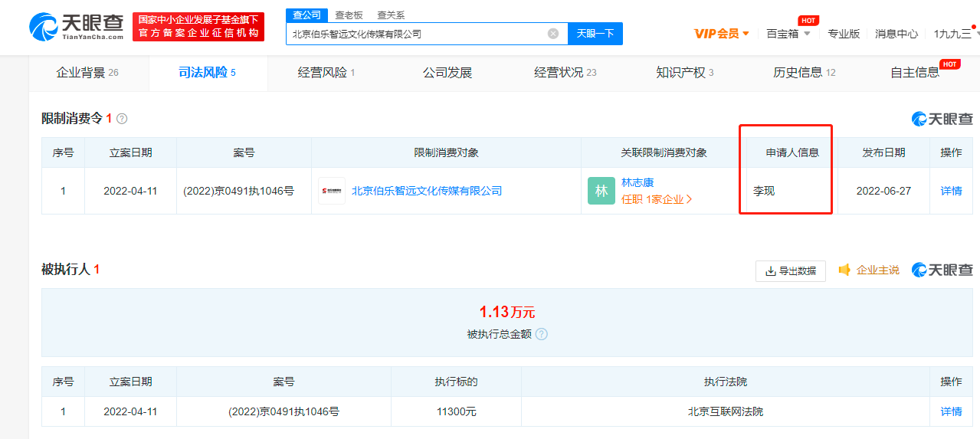Expand the 百宝箱 dropdown

787,34
